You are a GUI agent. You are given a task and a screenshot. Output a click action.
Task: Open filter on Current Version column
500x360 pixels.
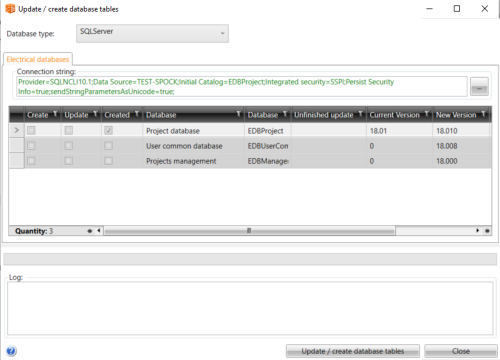[426, 114]
